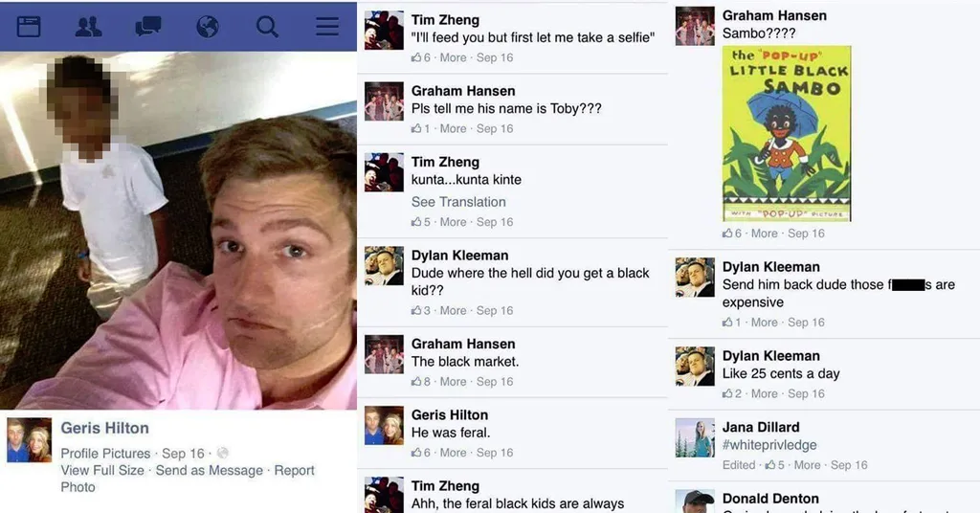Tap the search magnifier icon
Image resolution: width=980 pixels, height=513 pixels.
click(267, 27)
